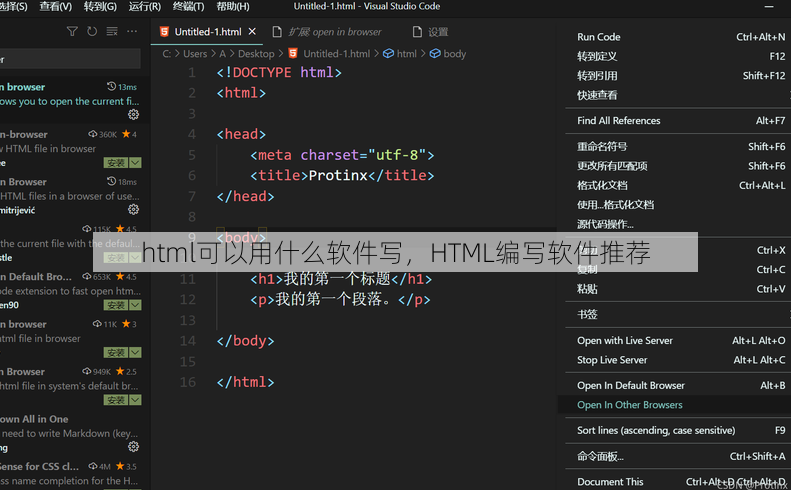Install the extension with 360K downloads
The height and width of the screenshot is (490, 791).
(116, 162)
